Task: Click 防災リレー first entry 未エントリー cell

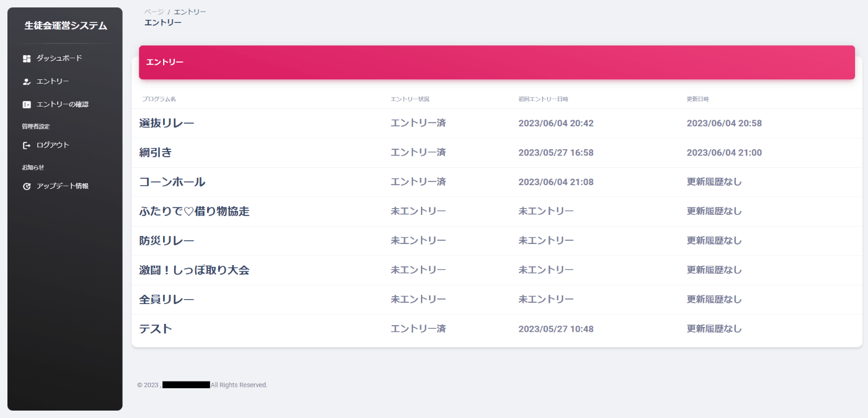Action: (546, 241)
